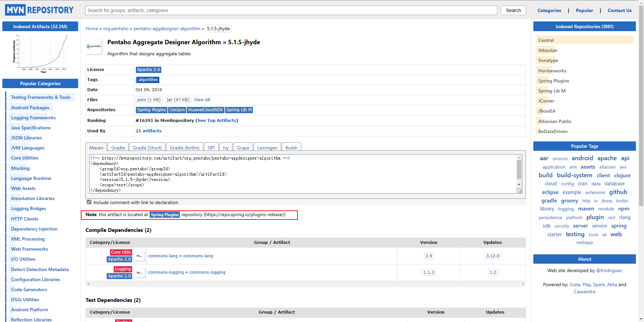
Task: Open the 21 artifacts used-by link
Action: (x=149, y=131)
